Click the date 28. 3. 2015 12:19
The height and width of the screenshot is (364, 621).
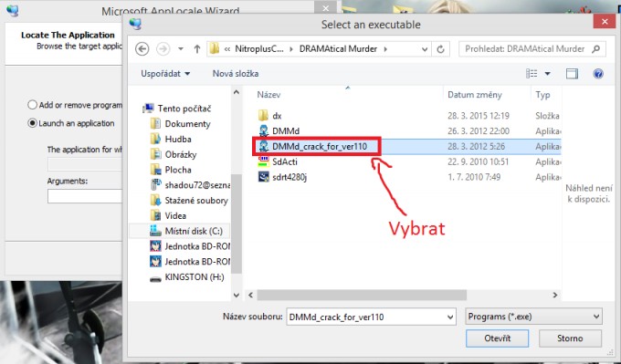point(479,116)
